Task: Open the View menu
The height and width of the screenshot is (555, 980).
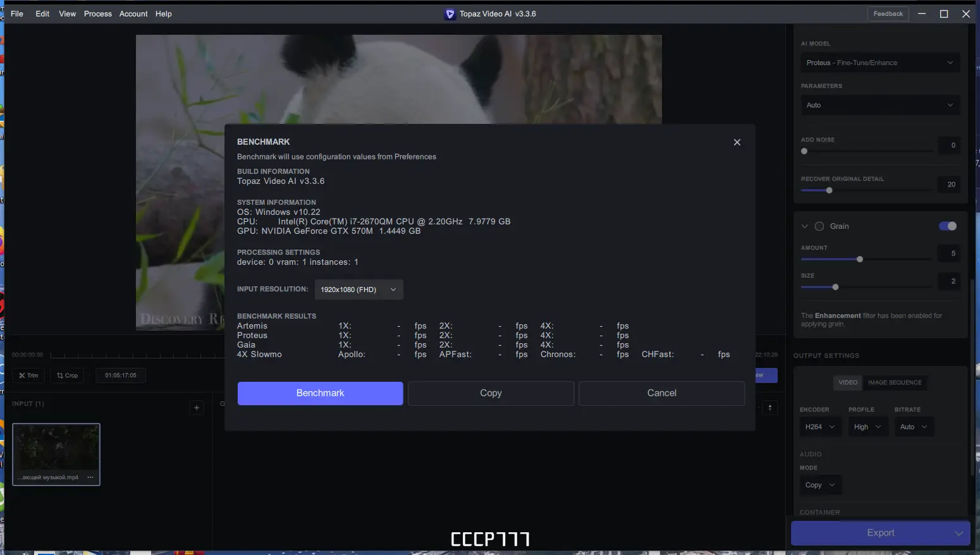Action: tap(68, 14)
